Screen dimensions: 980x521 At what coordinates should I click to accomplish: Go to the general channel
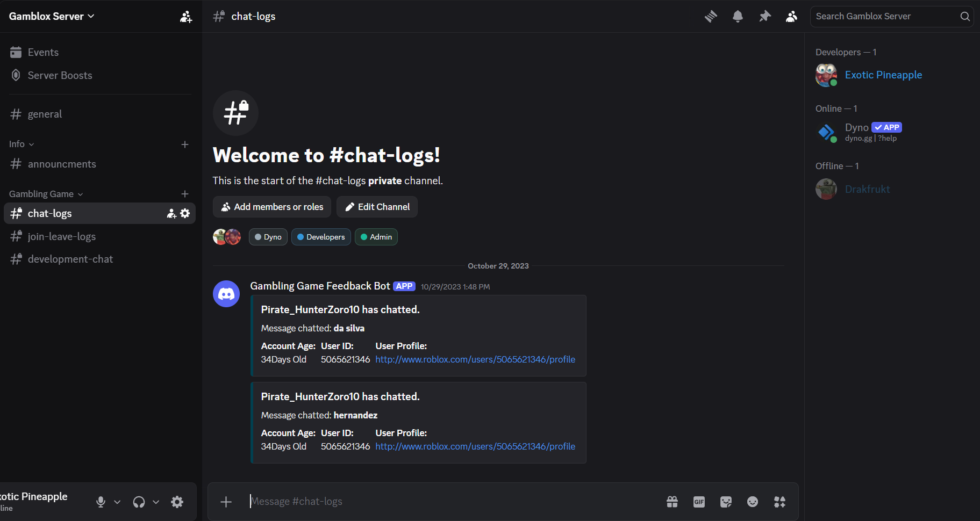tap(100, 114)
